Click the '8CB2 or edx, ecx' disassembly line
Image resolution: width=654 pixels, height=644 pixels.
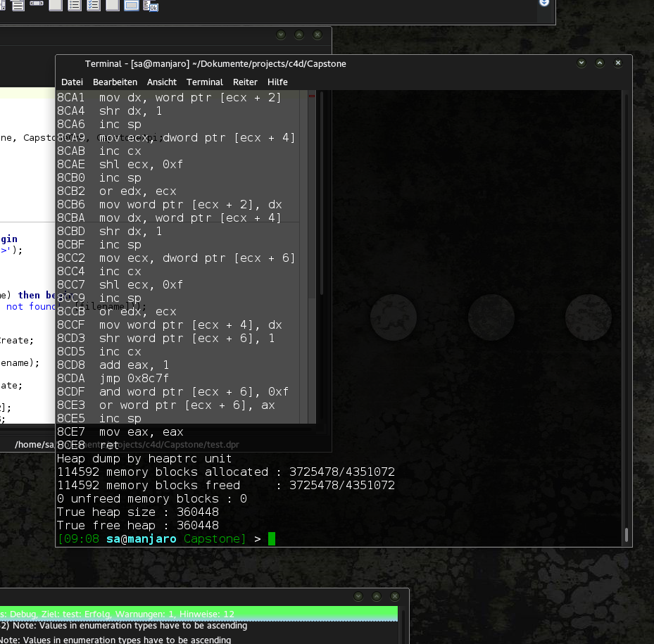pyautogui.click(x=117, y=191)
